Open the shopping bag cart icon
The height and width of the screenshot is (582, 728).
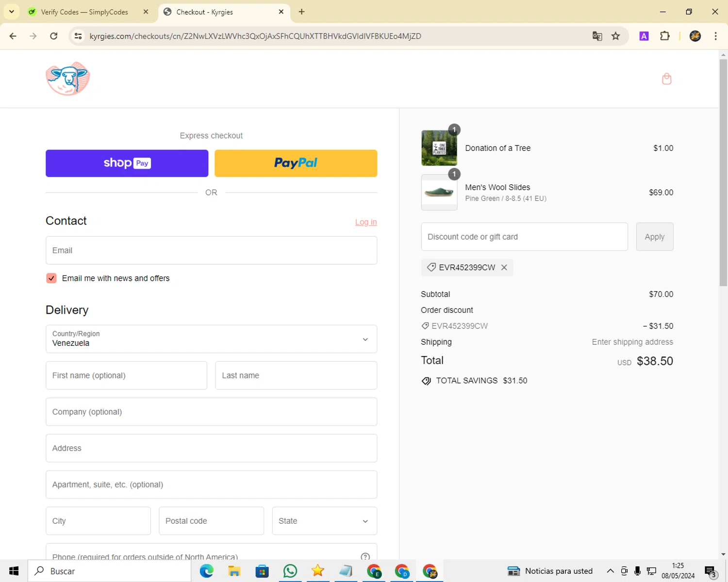(667, 79)
